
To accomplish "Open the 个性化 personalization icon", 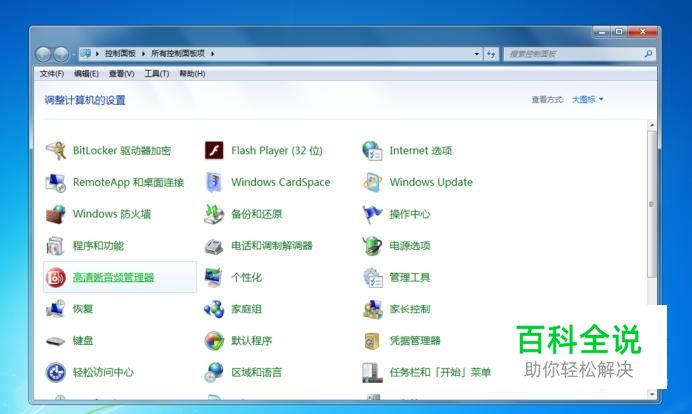I will 214,278.
